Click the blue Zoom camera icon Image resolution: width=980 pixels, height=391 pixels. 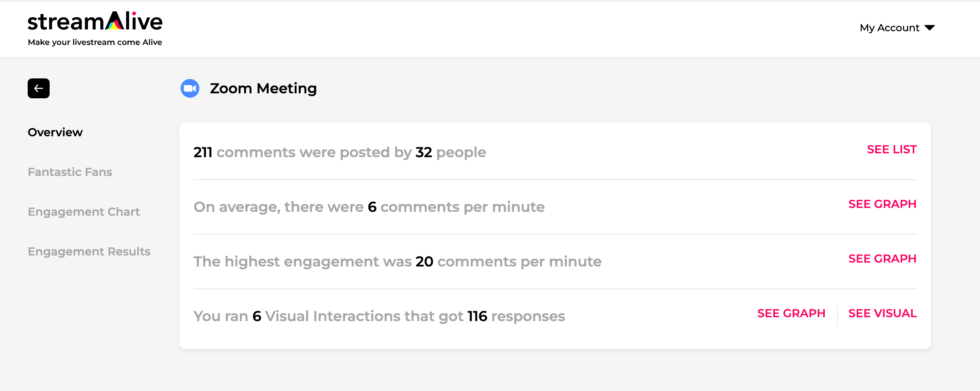pos(190,88)
